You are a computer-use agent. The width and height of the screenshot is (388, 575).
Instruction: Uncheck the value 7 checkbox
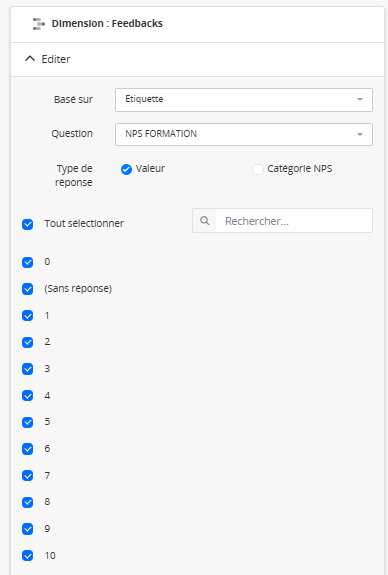28,476
